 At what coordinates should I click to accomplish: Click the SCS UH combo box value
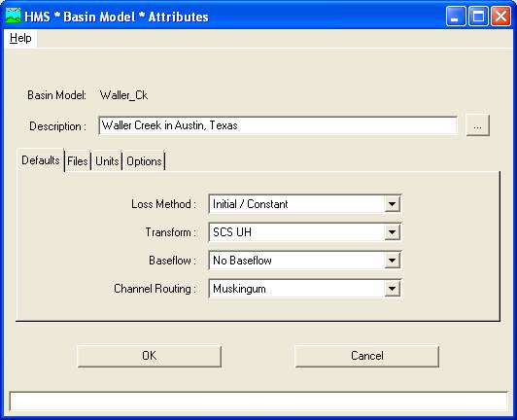point(305,232)
